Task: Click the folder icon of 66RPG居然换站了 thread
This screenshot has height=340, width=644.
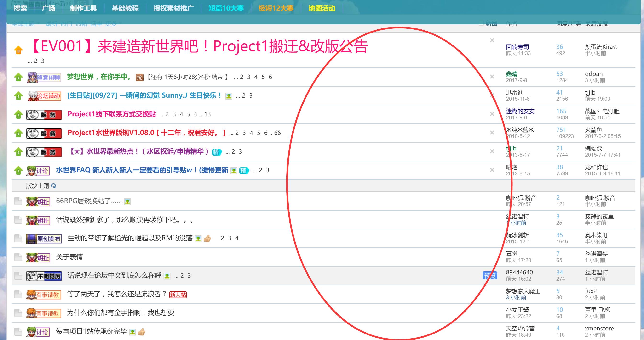Action: point(18,201)
